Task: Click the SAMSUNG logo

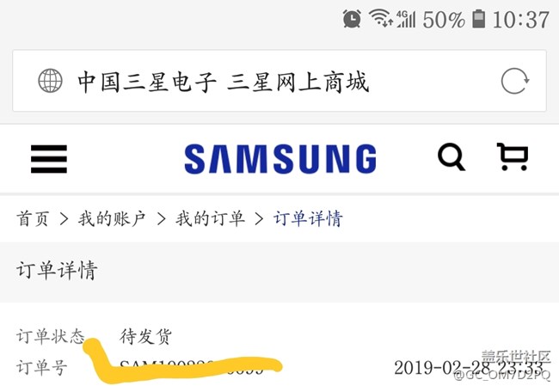Action: coord(280,158)
